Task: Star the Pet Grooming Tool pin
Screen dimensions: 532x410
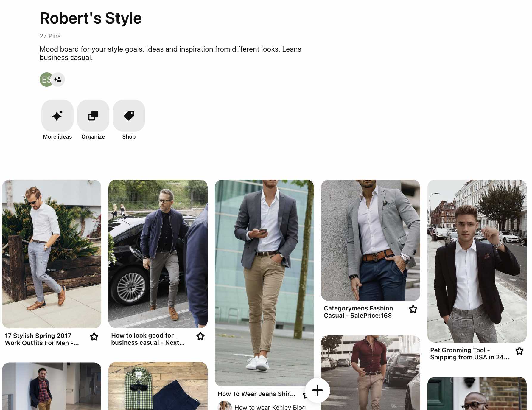Action: (519, 351)
